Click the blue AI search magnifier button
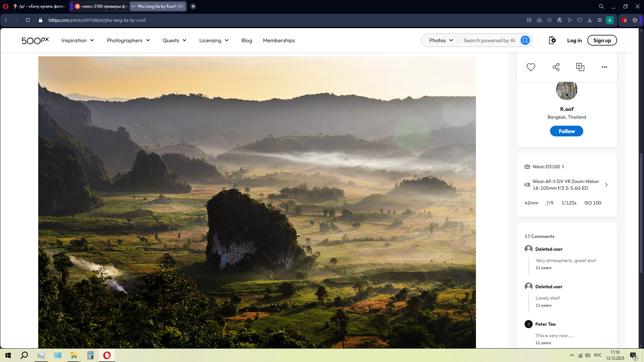This screenshot has height=362, width=644. pyautogui.click(x=525, y=40)
